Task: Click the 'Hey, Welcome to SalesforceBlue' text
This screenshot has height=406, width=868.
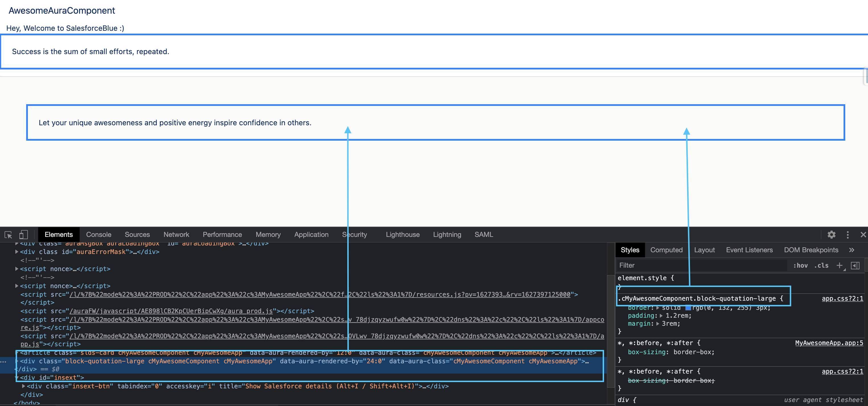Action: coord(65,28)
